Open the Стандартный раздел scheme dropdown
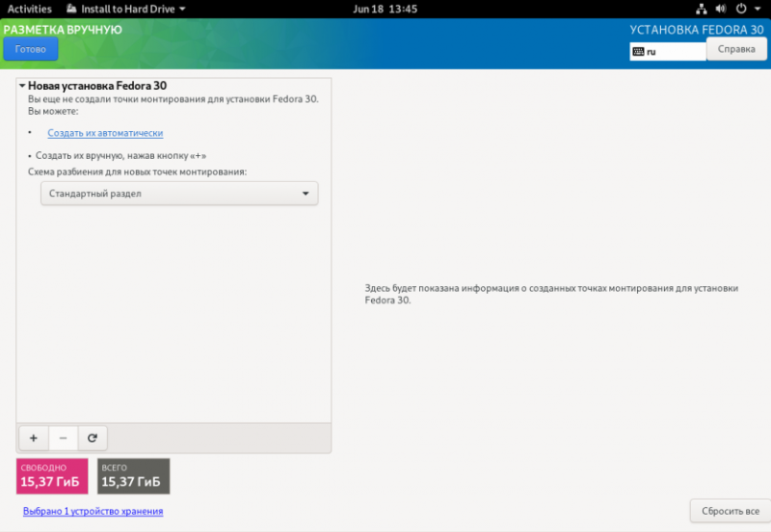 (179, 193)
